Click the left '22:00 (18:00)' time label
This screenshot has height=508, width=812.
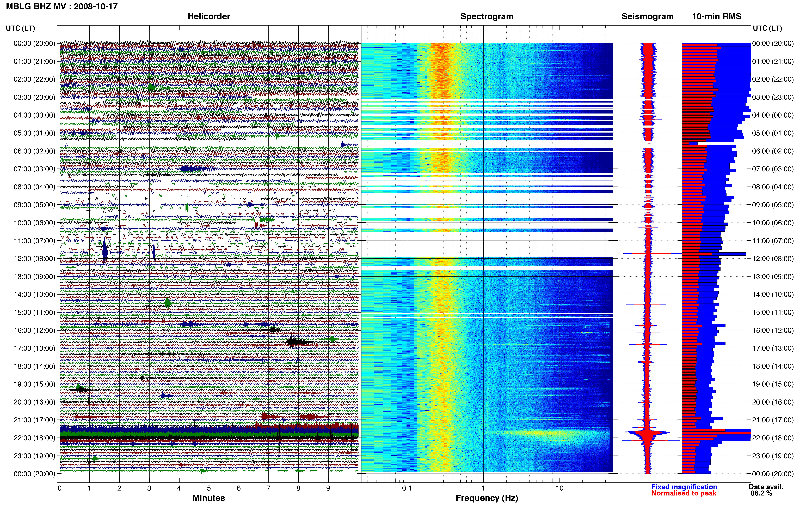tap(34, 438)
